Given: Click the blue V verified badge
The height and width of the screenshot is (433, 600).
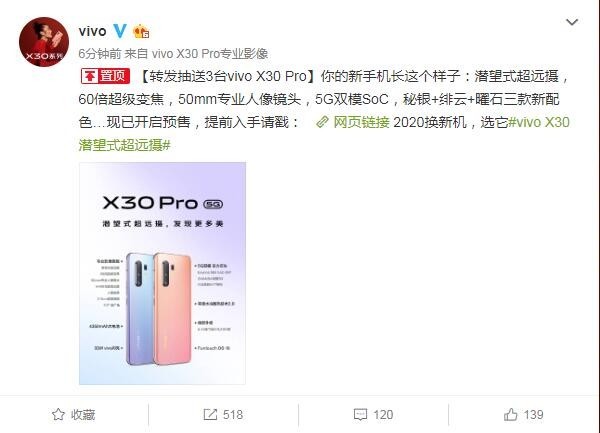Looking at the screenshot, I should pos(120,31).
